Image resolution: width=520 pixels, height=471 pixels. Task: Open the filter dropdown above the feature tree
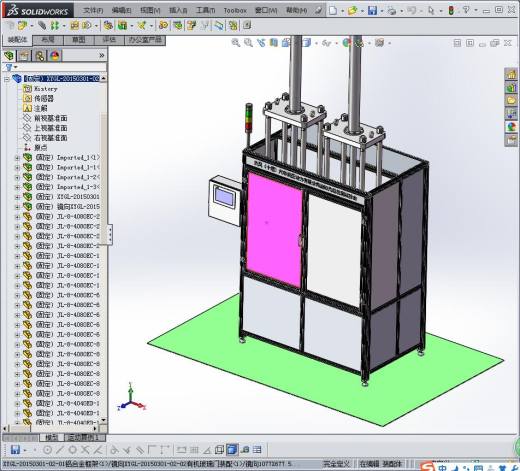point(11,67)
